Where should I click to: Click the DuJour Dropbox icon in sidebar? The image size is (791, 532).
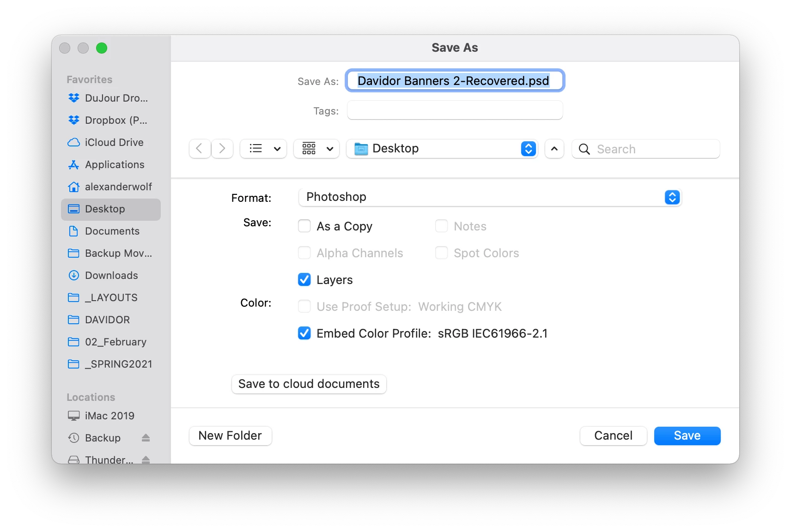click(73, 98)
